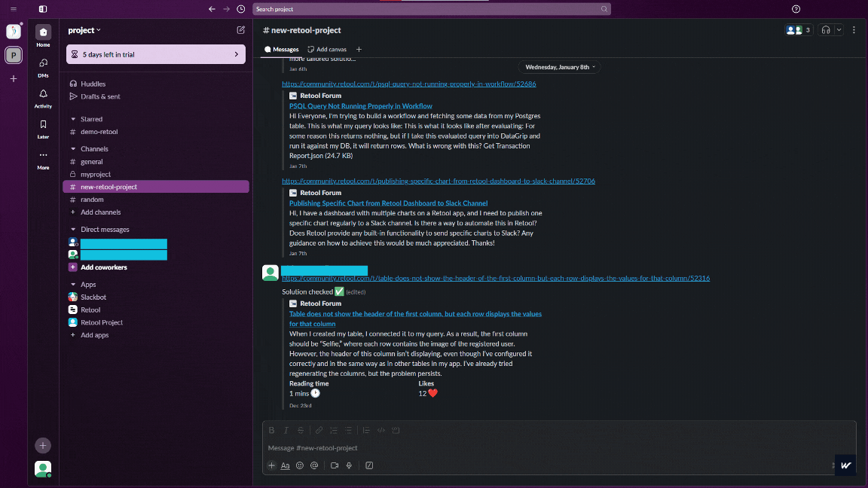Click the Search project field
Screen dimensions: 868x488
click(x=432, y=9)
